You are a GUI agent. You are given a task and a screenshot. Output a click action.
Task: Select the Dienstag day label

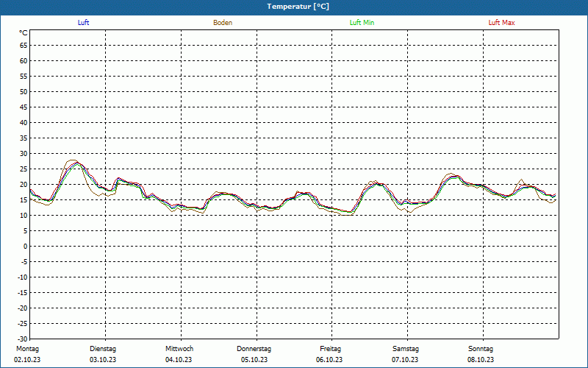tap(103, 349)
